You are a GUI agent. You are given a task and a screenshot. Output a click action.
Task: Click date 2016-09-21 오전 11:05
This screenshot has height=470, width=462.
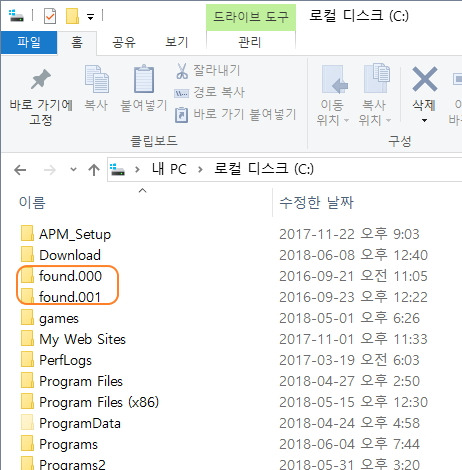pyautogui.click(x=353, y=276)
